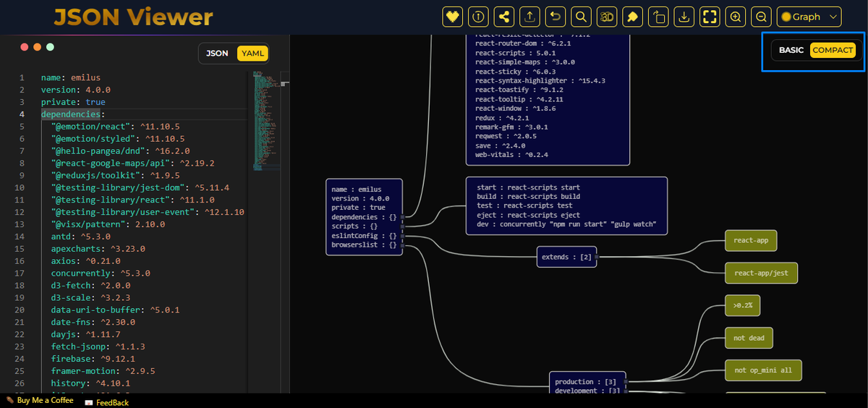Click the upload file icon

point(530,17)
